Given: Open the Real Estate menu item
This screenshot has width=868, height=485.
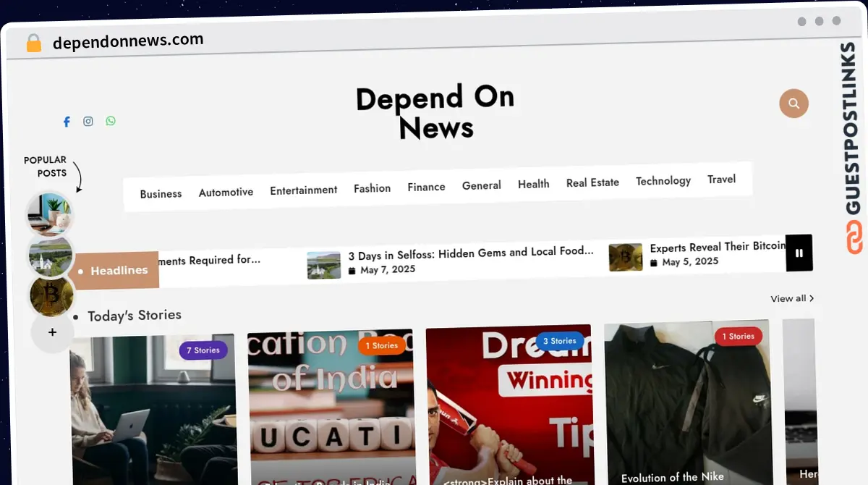Looking at the screenshot, I should point(592,182).
